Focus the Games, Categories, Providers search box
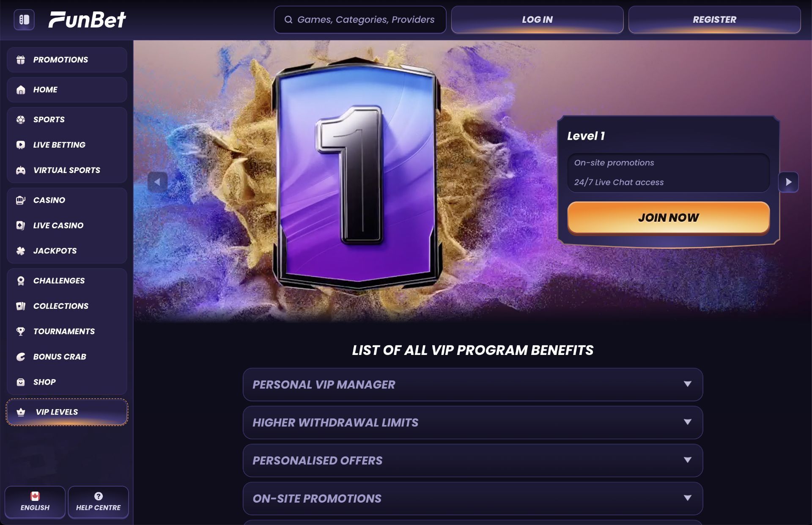 tap(360, 19)
